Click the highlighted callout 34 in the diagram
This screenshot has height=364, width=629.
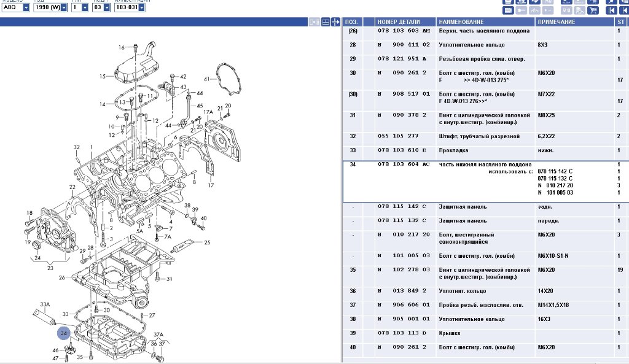point(64,333)
